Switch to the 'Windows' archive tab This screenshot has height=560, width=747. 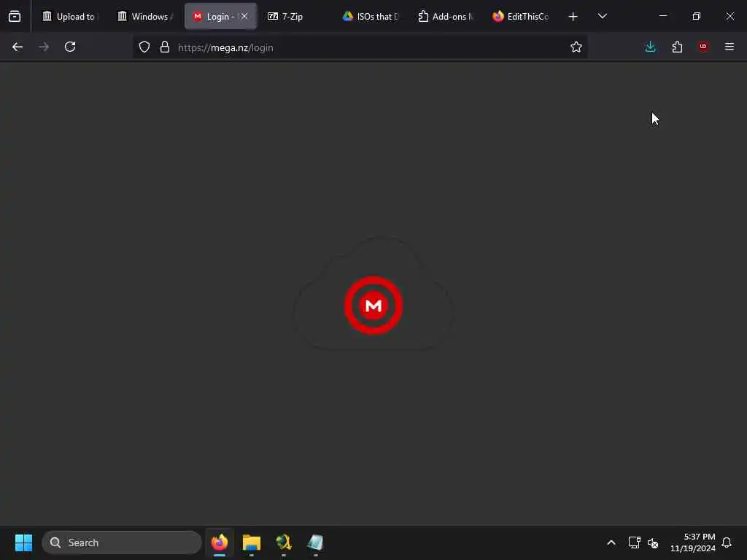point(145,17)
